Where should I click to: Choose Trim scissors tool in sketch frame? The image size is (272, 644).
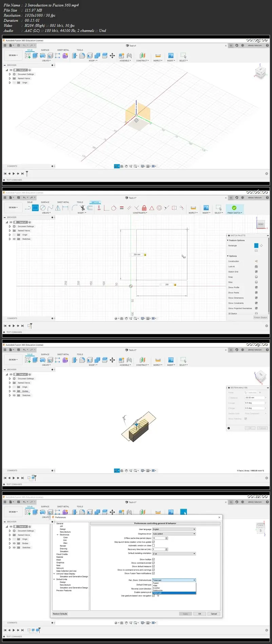[82, 208]
